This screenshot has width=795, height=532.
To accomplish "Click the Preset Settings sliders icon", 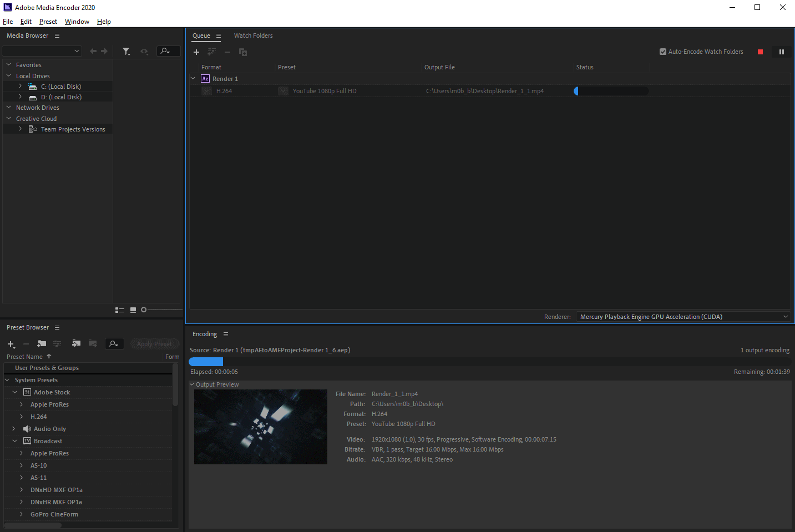I will [x=57, y=344].
